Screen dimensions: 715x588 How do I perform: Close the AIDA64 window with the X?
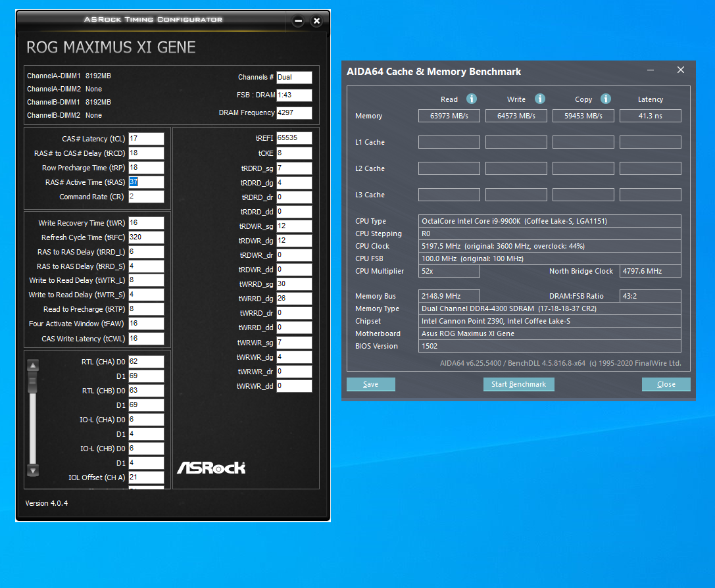[681, 70]
